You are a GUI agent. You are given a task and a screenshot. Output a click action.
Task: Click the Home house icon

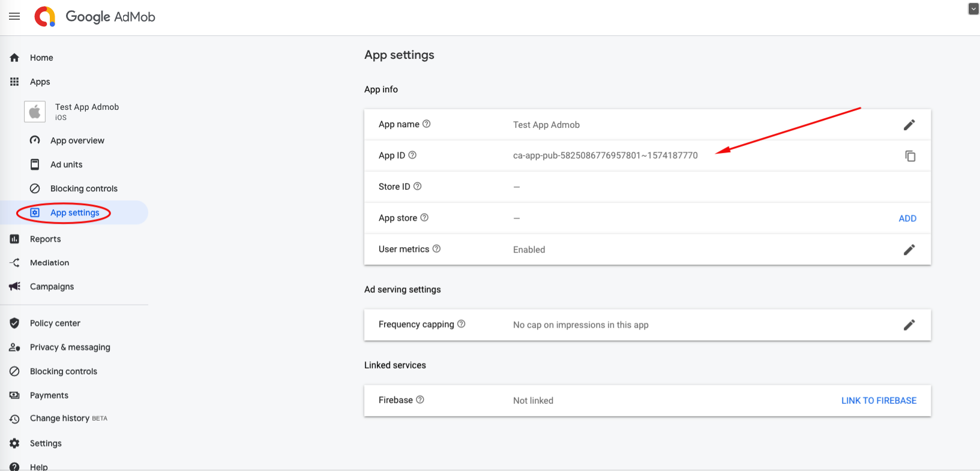point(14,58)
